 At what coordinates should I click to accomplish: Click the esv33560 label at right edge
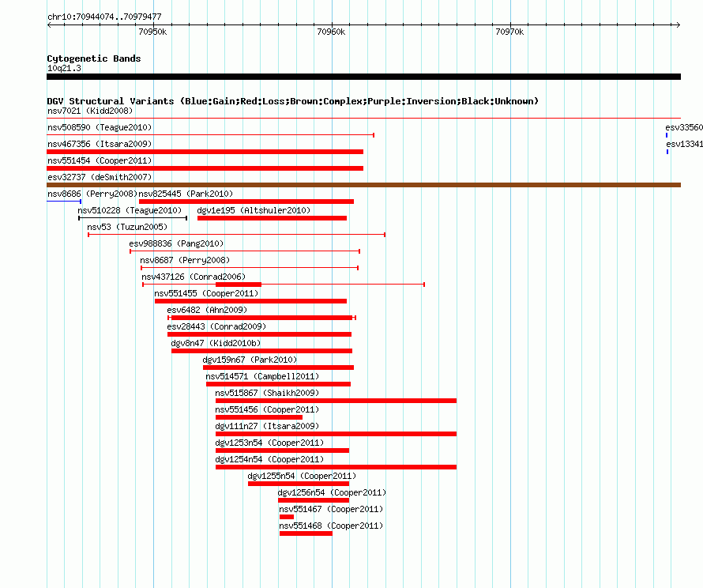[x=684, y=127]
